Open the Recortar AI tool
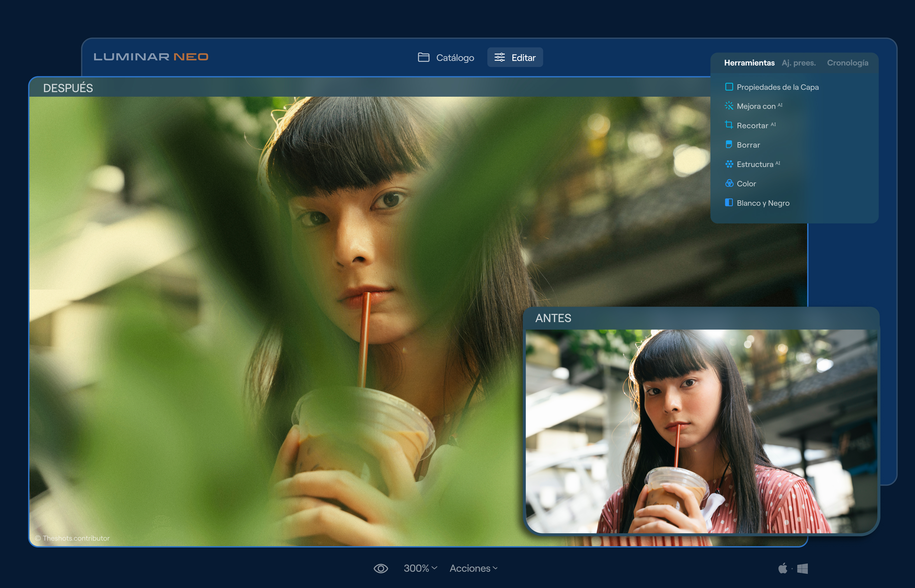Viewport: 915px width, 588px height. [x=751, y=125]
